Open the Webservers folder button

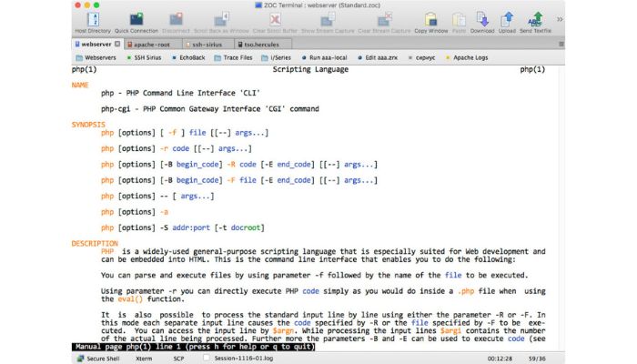pos(96,57)
